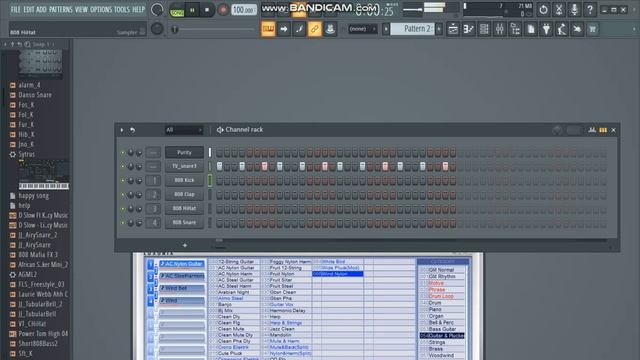Open the PATTERNS menu

click(x=60, y=9)
